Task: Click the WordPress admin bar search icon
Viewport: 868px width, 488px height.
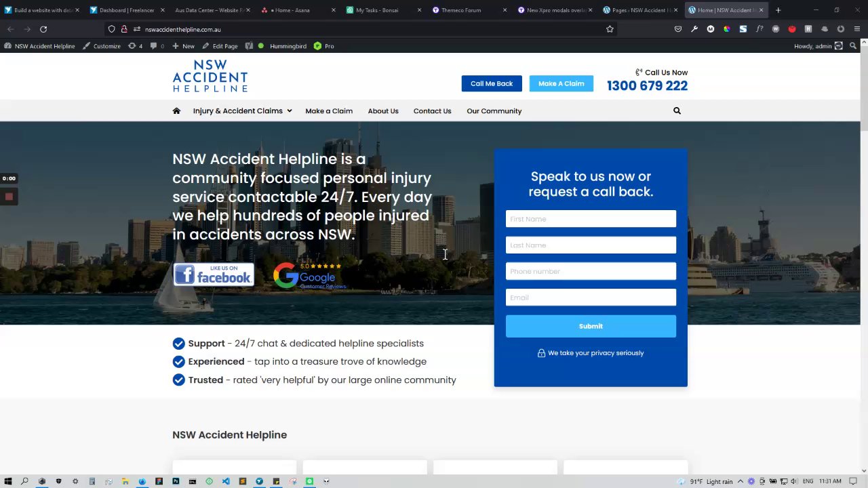Action: click(853, 46)
